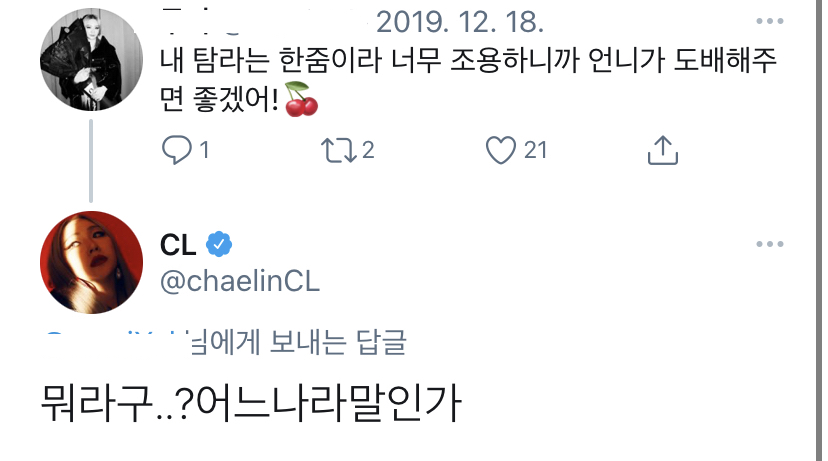Click the thread line connecting the two tweets
Image resolution: width=828 pixels, height=461 pixels.
coord(91,159)
